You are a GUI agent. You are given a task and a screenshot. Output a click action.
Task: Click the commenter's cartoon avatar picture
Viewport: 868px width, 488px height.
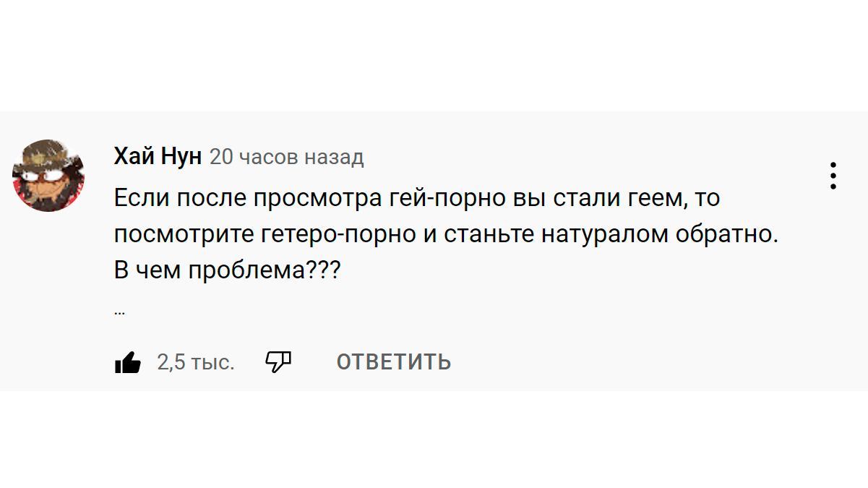[x=49, y=176]
